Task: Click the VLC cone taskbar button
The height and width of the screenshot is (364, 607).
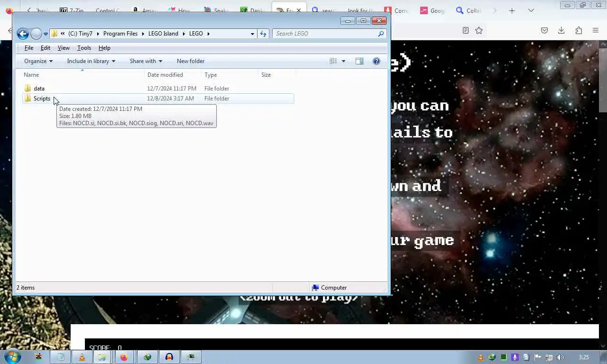Action: click(82, 357)
